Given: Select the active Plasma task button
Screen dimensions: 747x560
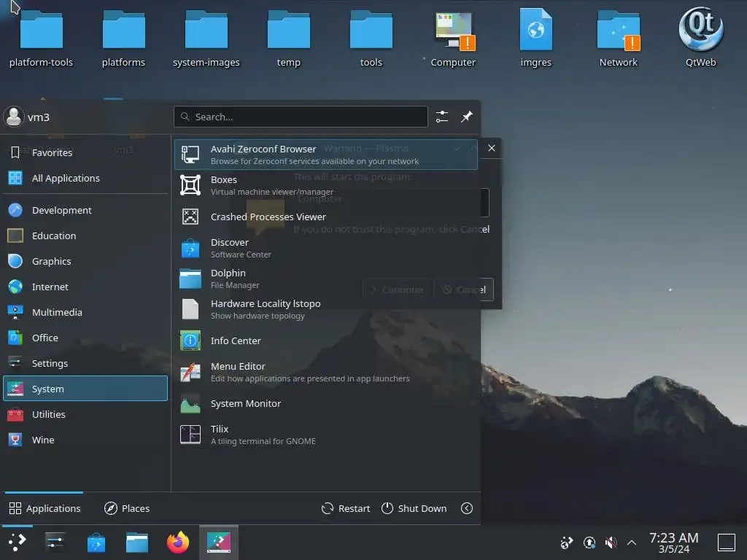Looking at the screenshot, I should [x=219, y=542].
